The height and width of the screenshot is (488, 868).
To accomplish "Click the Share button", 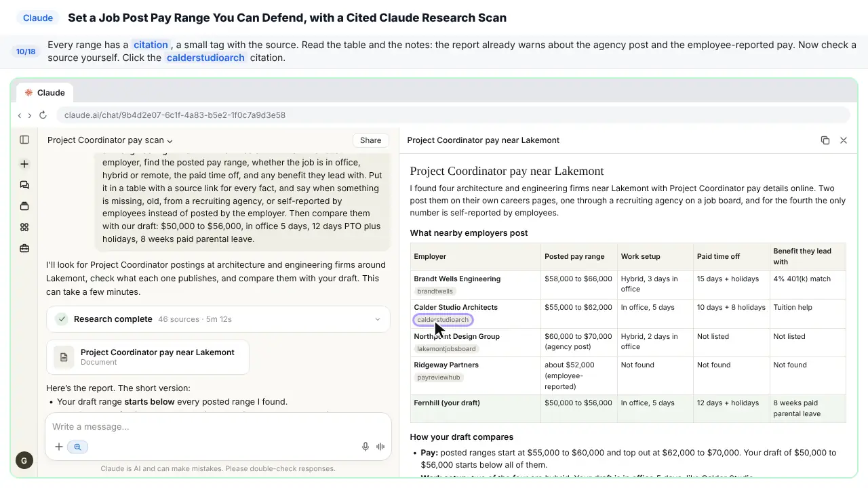I will click(371, 140).
